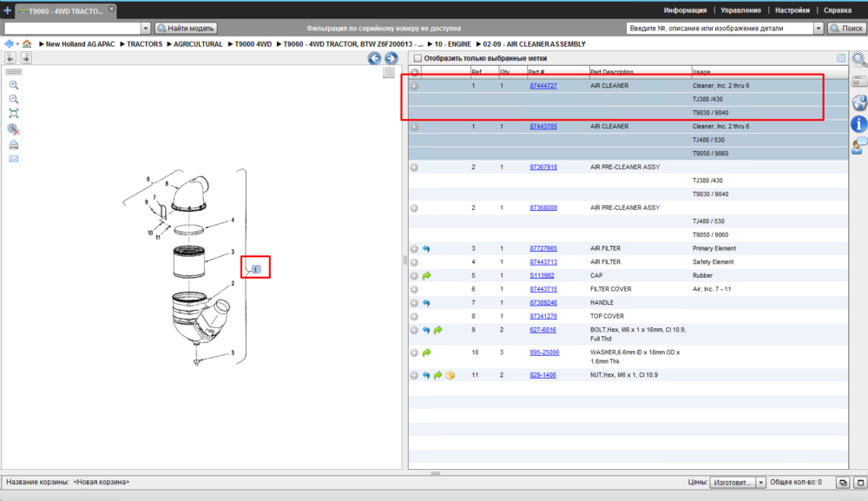Fit the diagram to the window

[13, 114]
